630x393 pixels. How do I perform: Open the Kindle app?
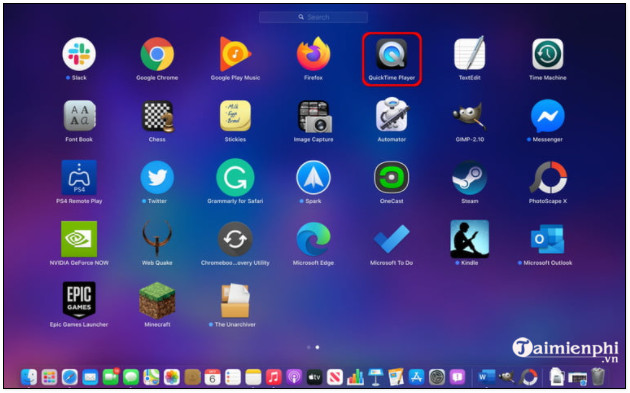coord(470,239)
